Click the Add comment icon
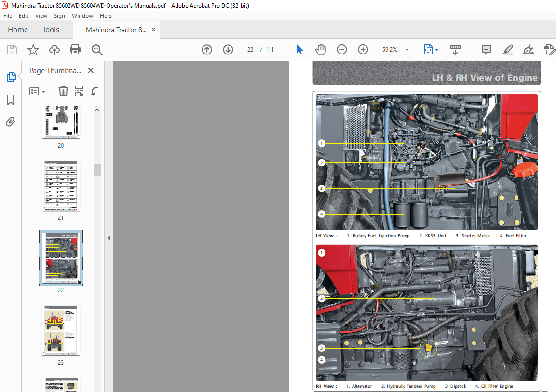The width and height of the screenshot is (556, 392). [486, 50]
